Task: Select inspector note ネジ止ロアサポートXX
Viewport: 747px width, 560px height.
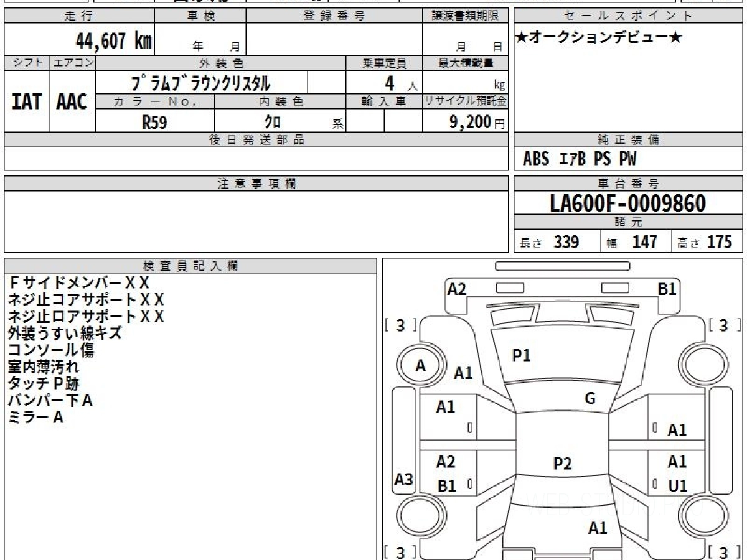Action: click(86, 317)
